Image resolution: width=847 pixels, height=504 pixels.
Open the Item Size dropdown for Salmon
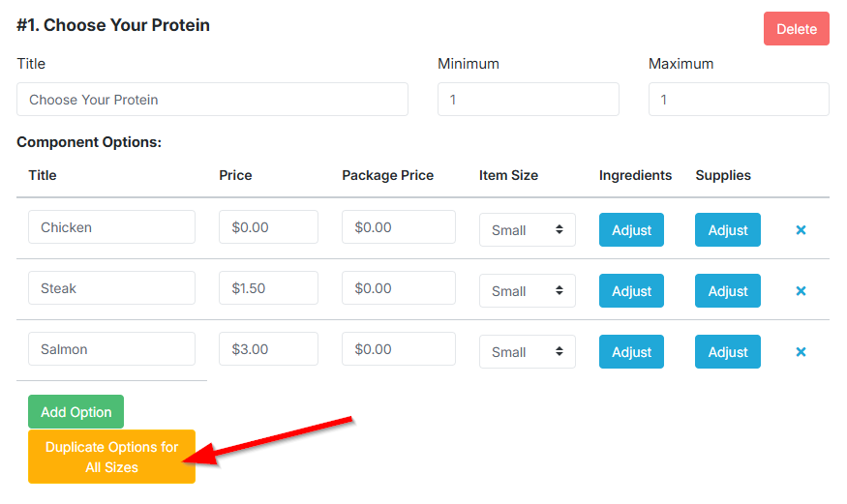click(528, 352)
